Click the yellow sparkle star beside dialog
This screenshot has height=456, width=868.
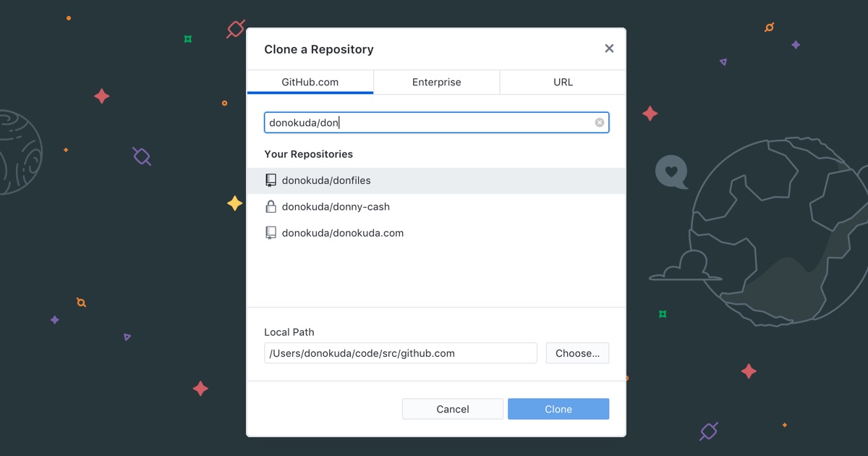(x=234, y=203)
